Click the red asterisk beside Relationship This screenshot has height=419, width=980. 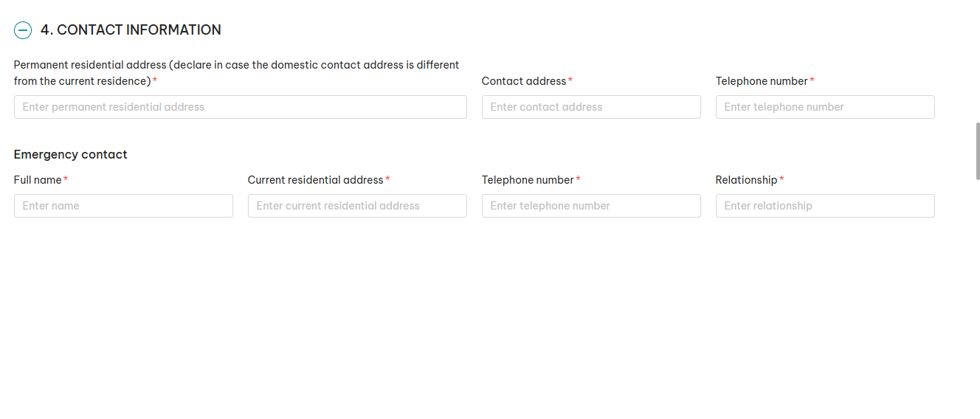[781, 180]
